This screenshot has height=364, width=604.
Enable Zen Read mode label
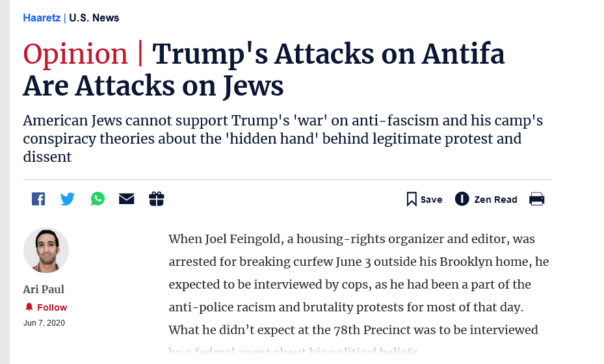(496, 200)
